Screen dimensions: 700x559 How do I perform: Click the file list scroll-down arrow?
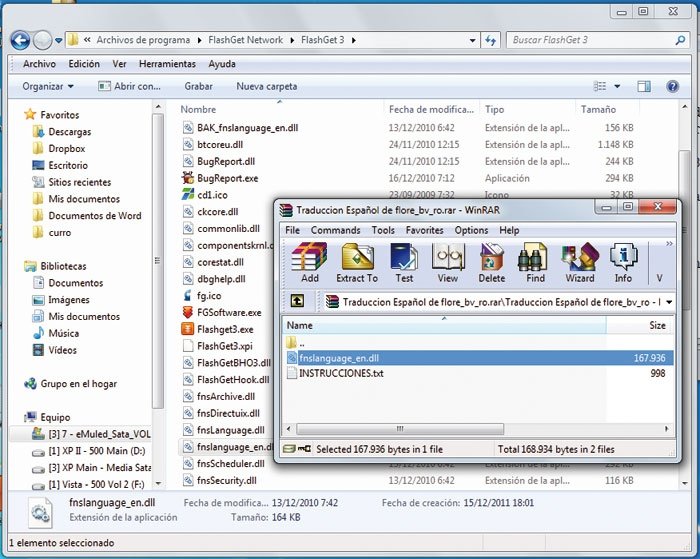[x=685, y=484]
